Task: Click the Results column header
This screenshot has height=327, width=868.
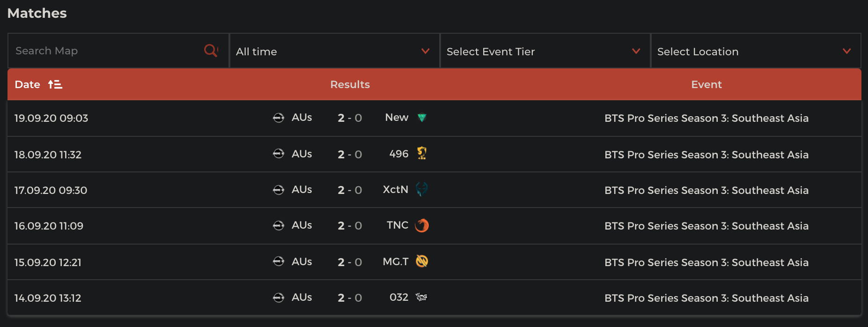Action: 350,84
